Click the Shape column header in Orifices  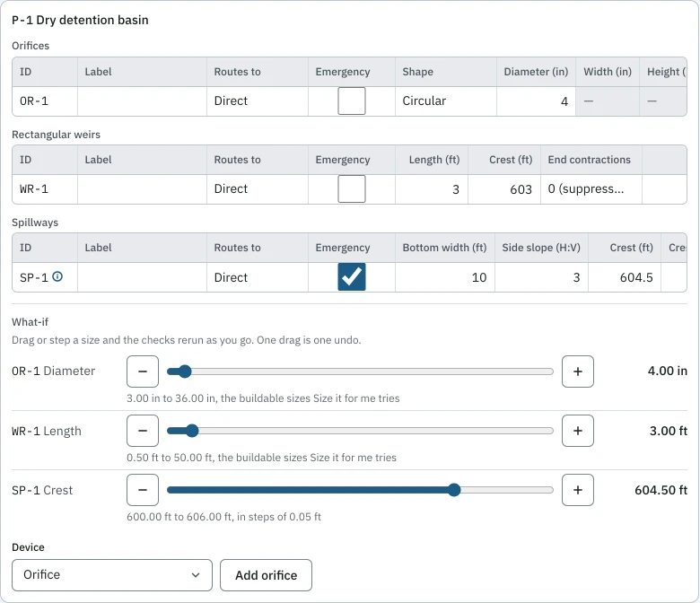click(x=446, y=72)
